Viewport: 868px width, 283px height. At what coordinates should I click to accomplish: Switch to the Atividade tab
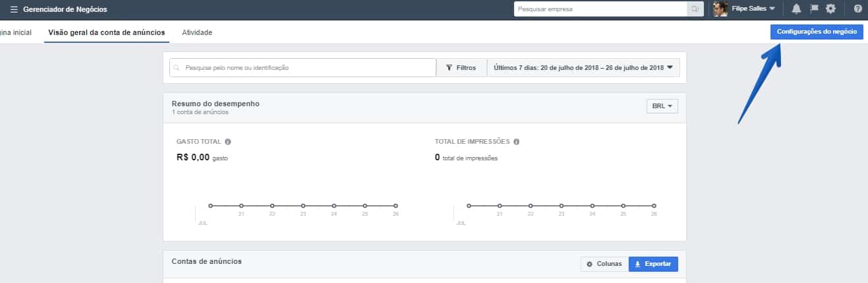pyautogui.click(x=197, y=32)
